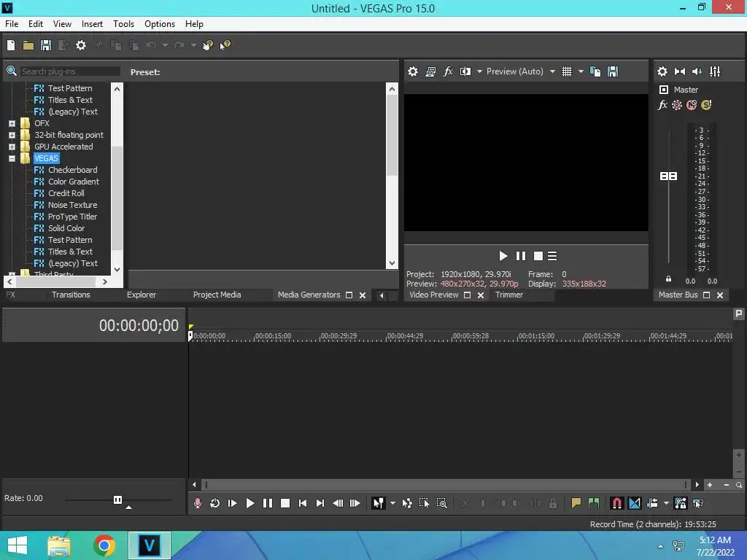The height and width of the screenshot is (560, 747).
Task: Toggle Split Screen View icon in preview
Action: pyautogui.click(x=465, y=71)
